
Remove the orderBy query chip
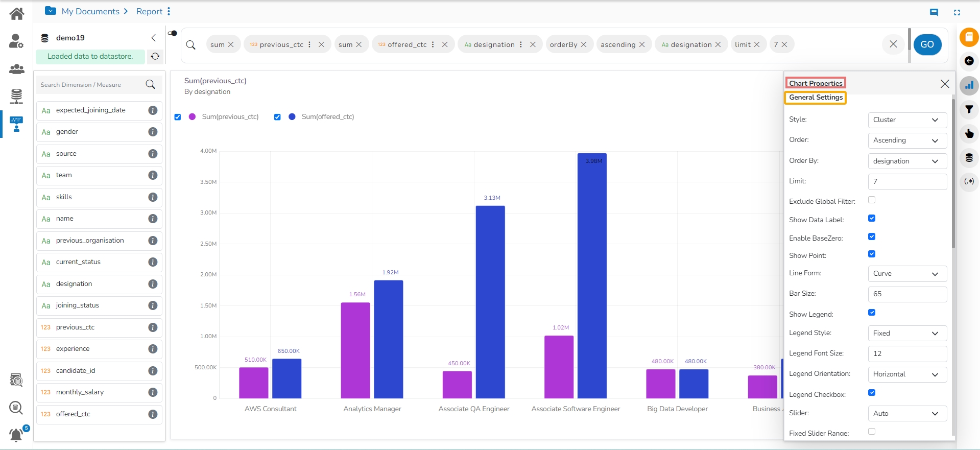click(x=584, y=44)
